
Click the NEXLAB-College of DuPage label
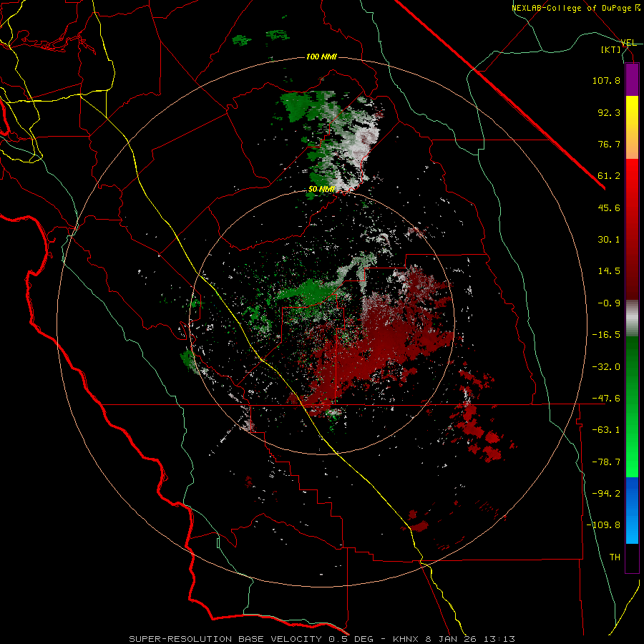[x=576, y=8]
